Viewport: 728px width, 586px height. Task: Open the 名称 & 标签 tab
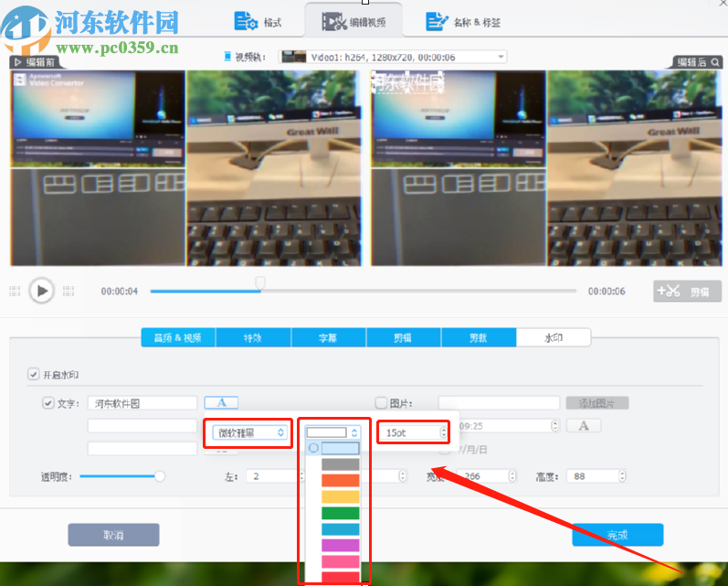point(462,22)
